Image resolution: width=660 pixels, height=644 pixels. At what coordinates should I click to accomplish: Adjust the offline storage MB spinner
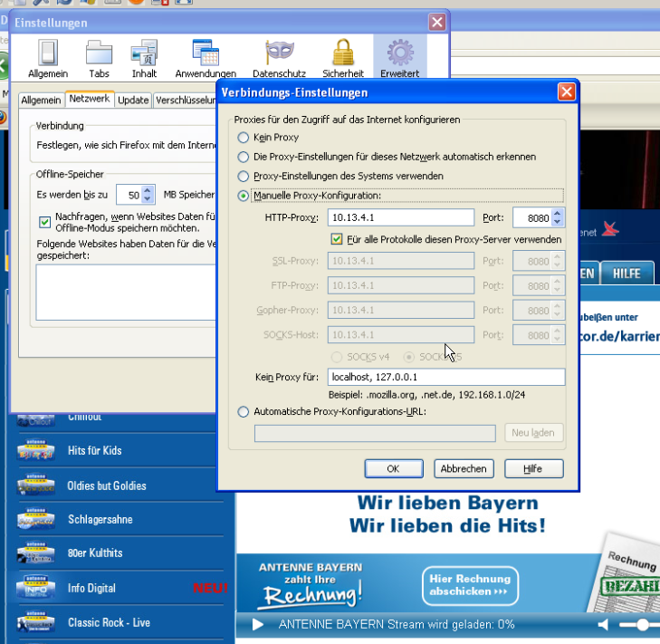click(x=148, y=195)
